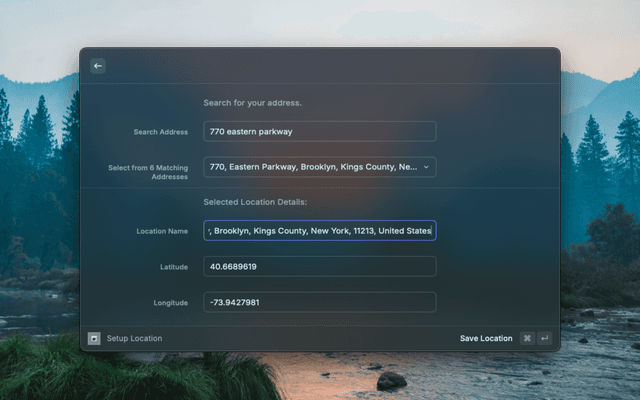
Task: Click the Search for your address text
Action: point(252,102)
